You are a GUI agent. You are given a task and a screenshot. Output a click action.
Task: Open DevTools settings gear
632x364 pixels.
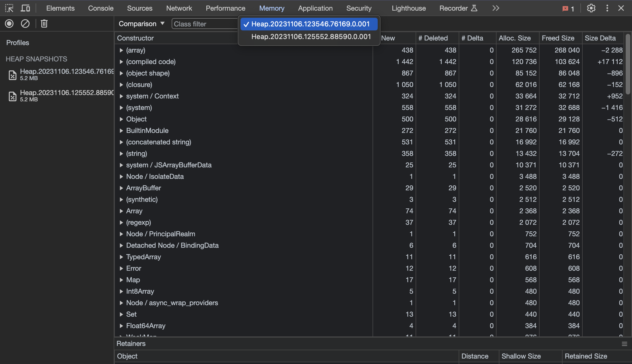pyautogui.click(x=591, y=8)
